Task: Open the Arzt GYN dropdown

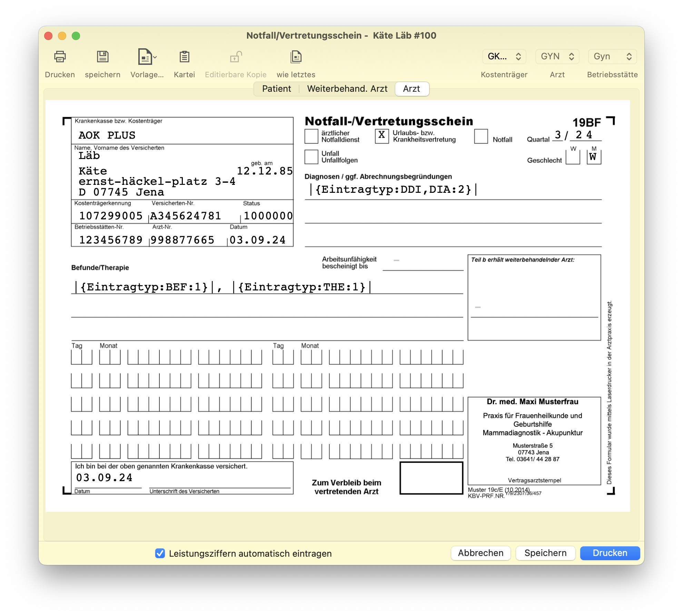Action: [557, 57]
